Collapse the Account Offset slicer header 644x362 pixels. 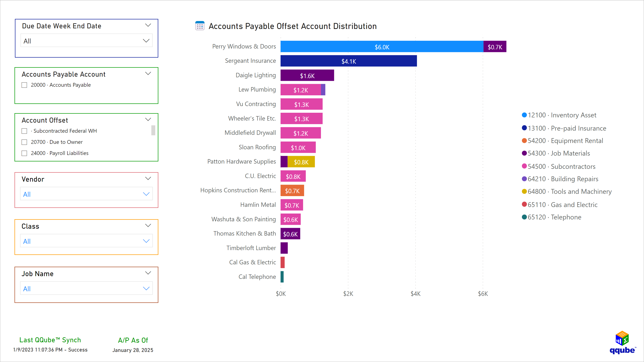coord(148,119)
